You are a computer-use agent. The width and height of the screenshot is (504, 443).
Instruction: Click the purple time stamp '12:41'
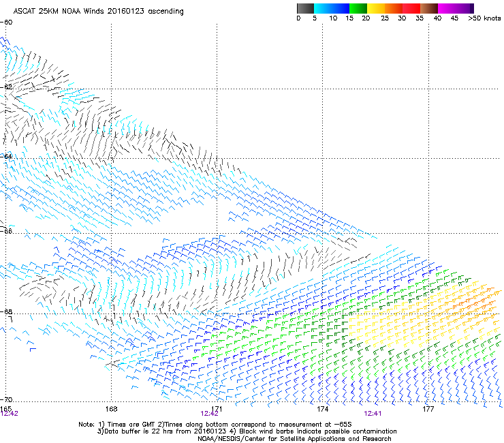(373, 414)
